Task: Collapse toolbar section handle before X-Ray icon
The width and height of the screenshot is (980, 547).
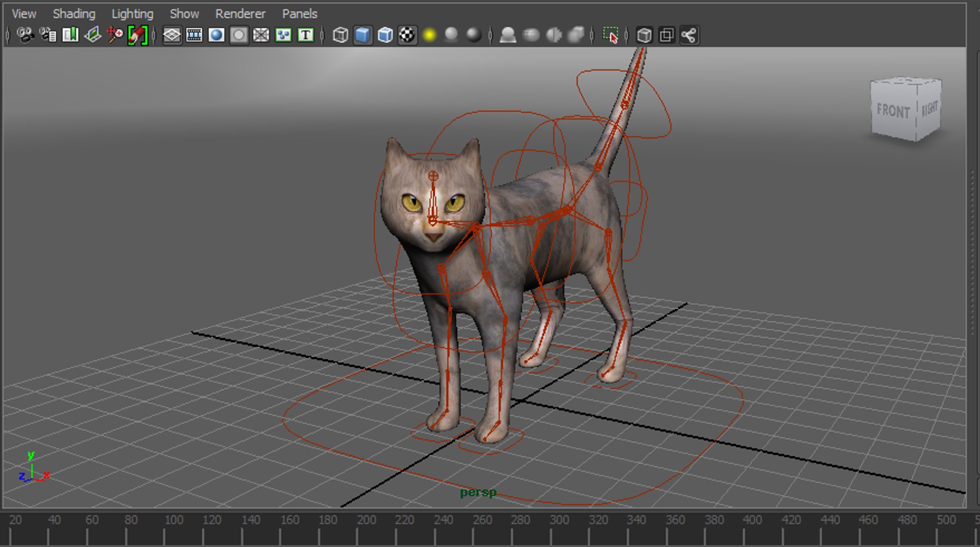Action: tap(627, 35)
